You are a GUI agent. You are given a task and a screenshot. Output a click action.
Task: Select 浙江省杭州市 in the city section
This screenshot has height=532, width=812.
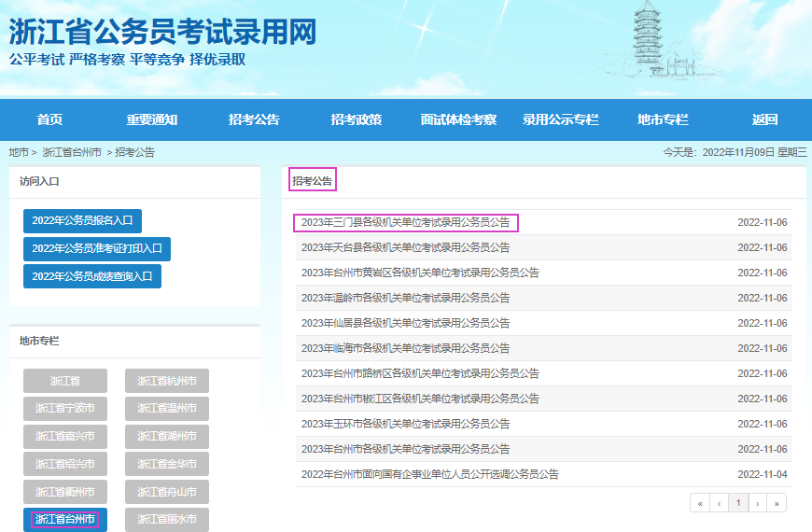tap(167, 381)
